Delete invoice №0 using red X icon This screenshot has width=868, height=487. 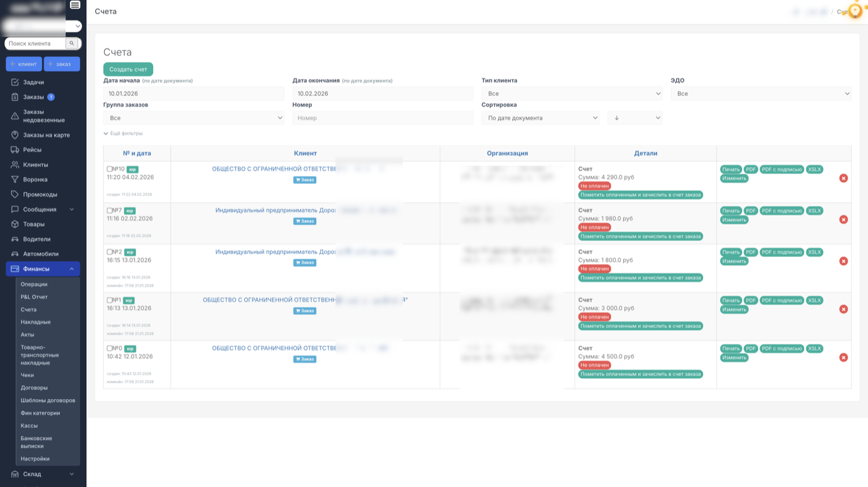click(843, 358)
